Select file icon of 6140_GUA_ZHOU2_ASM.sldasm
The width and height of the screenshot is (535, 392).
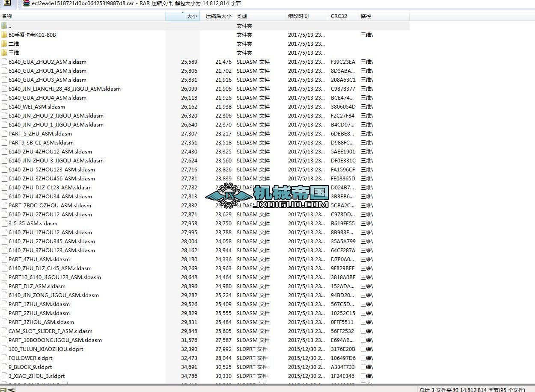(x=4, y=62)
